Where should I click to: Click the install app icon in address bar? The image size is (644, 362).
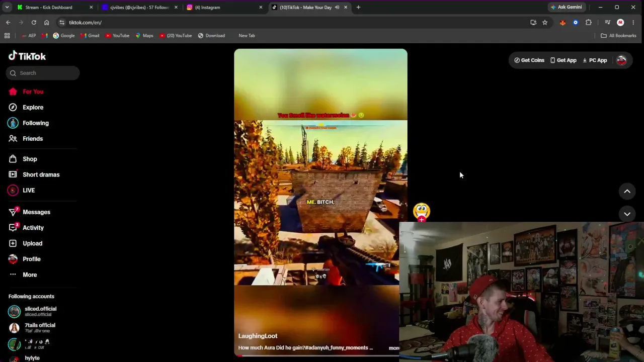pyautogui.click(x=533, y=22)
